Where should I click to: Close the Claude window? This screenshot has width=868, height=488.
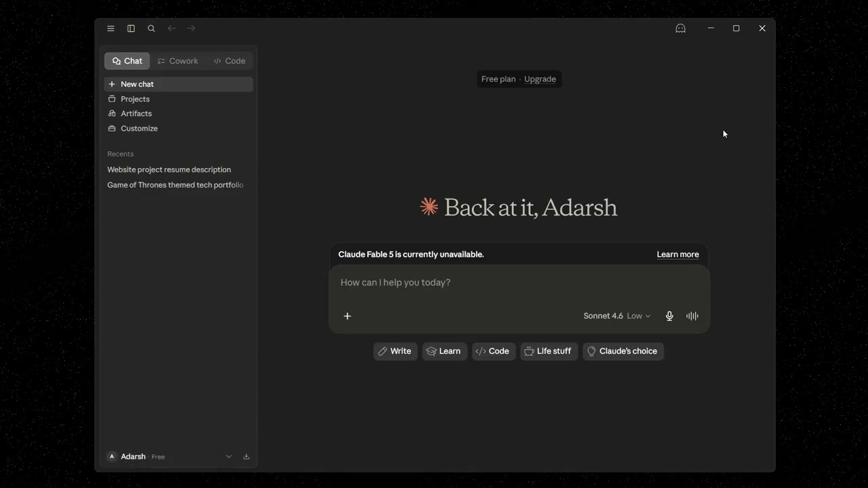762,28
